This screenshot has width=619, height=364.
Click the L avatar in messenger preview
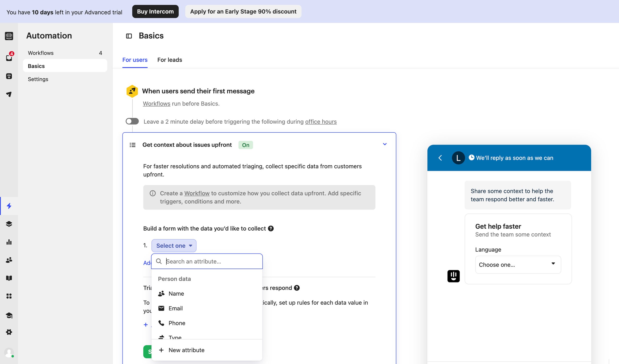coord(458,158)
